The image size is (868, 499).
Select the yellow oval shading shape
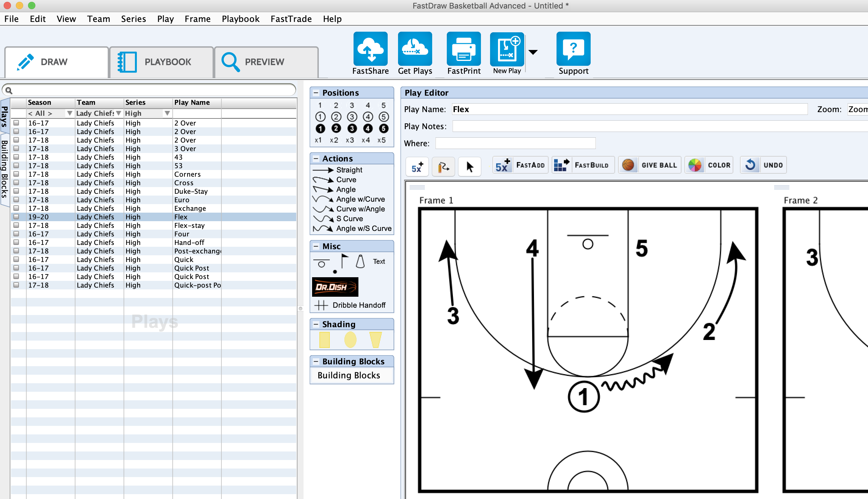350,340
